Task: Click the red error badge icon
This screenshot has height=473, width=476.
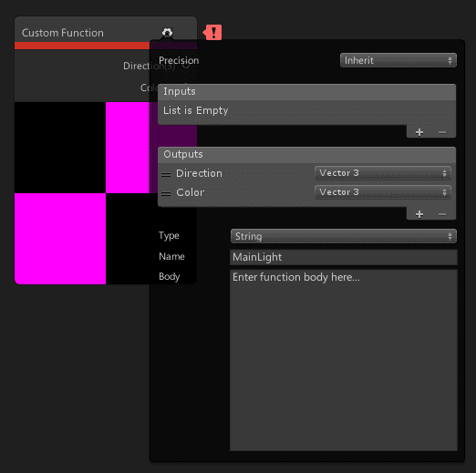Action: 212,32
